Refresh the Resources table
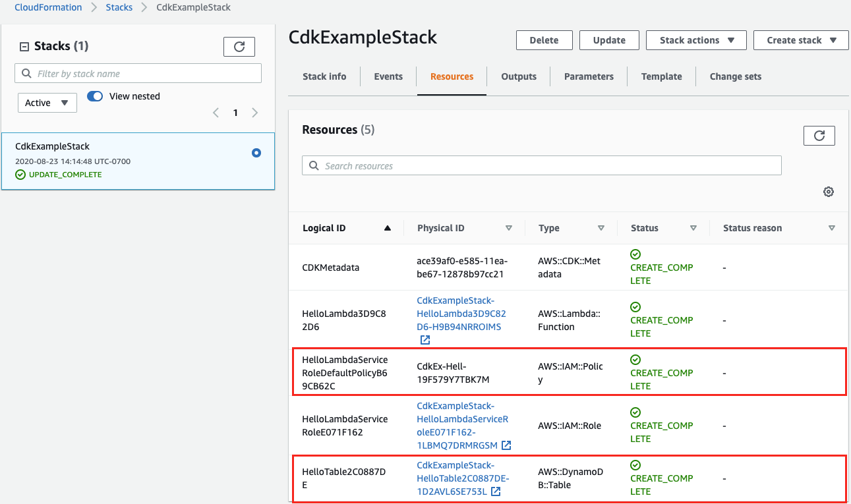 [819, 136]
